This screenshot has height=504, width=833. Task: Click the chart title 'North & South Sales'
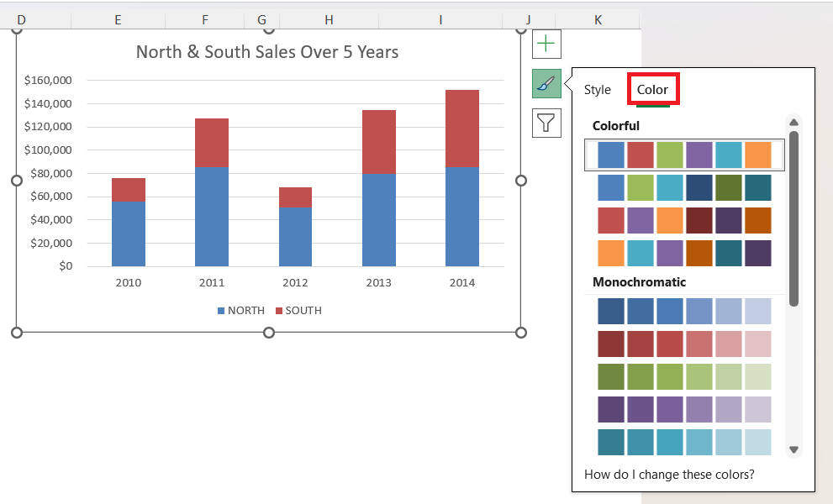pyautogui.click(x=267, y=52)
